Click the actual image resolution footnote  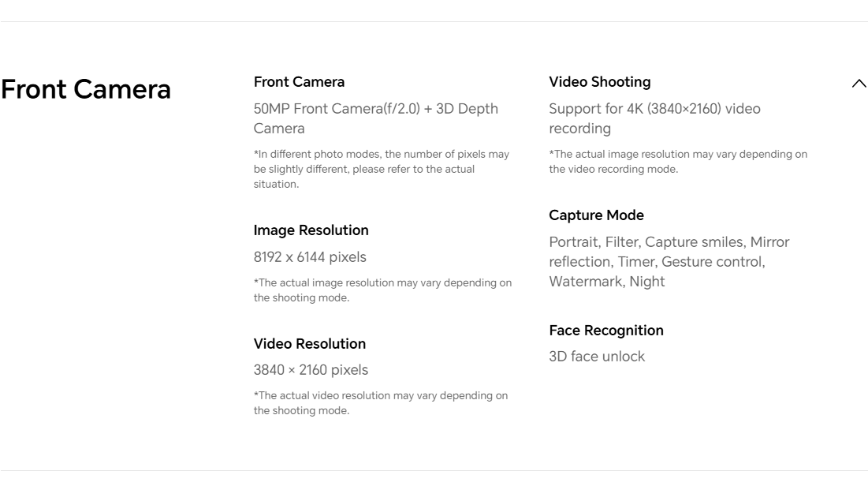click(x=382, y=290)
